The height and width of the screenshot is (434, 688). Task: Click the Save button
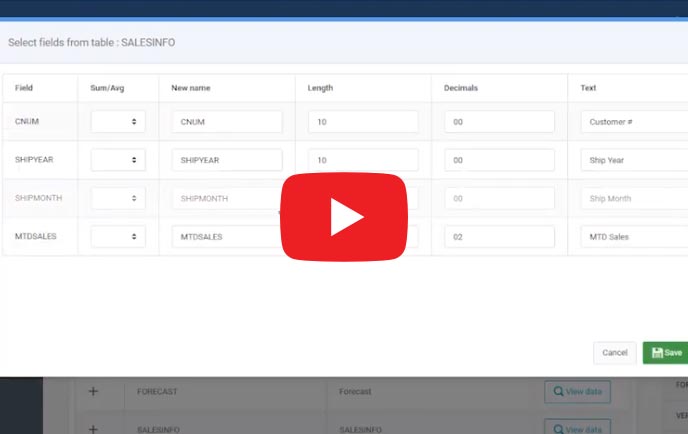666,353
